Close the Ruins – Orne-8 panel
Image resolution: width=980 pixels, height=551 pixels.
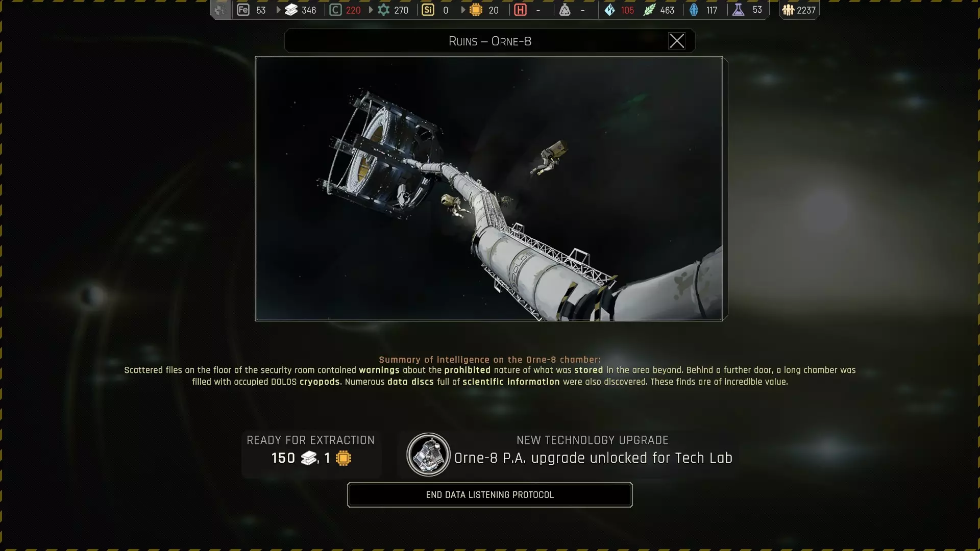(x=677, y=41)
